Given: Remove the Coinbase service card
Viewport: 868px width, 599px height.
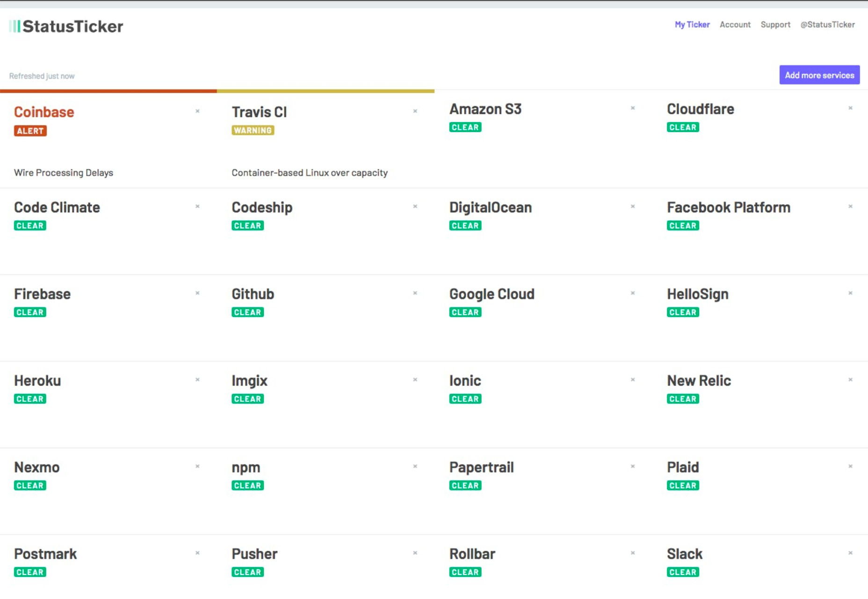Looking at the screenshot, I should [x=197, y=111].
